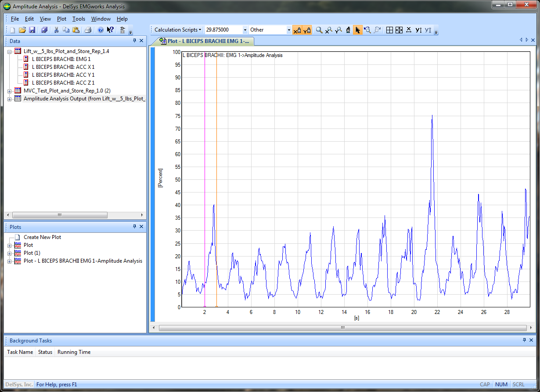Click the Open folder icon
Image resolution: width=540 pixels, height=392 pixels.
(x=22, y=30)
